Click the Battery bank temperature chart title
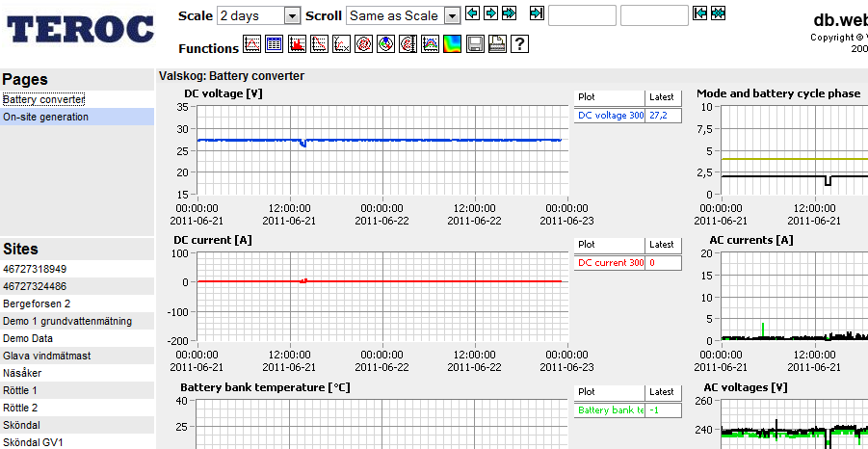 pos(265,387)
